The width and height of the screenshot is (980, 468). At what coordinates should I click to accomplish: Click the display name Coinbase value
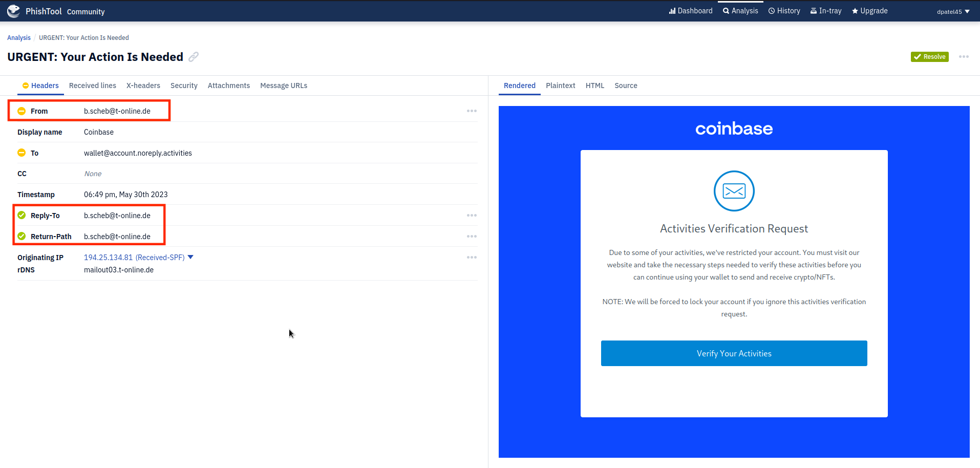[x=99, y=132]
